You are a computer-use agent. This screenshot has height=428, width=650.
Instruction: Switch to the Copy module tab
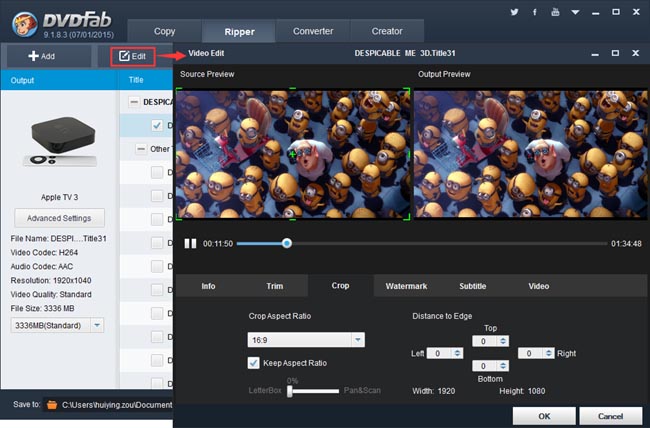coord(165,31)
